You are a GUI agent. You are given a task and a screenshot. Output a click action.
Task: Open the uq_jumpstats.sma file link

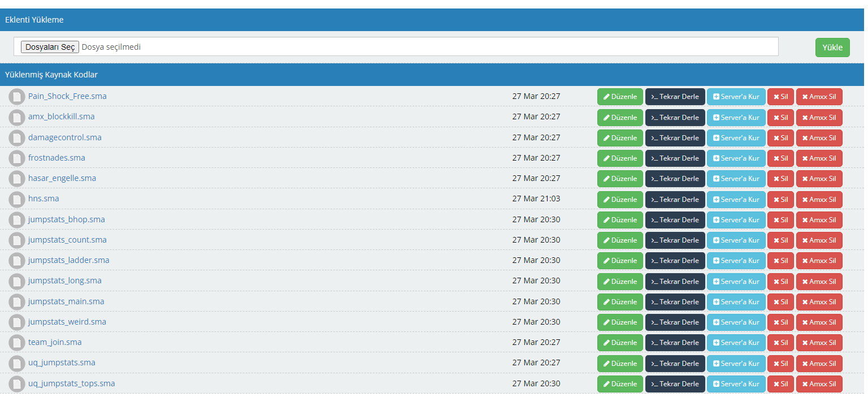pos(62,363)
